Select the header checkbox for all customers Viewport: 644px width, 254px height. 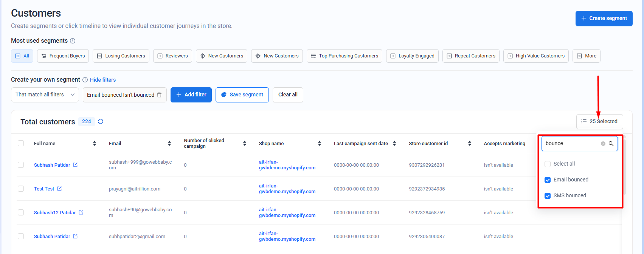(x=21, y=143)
